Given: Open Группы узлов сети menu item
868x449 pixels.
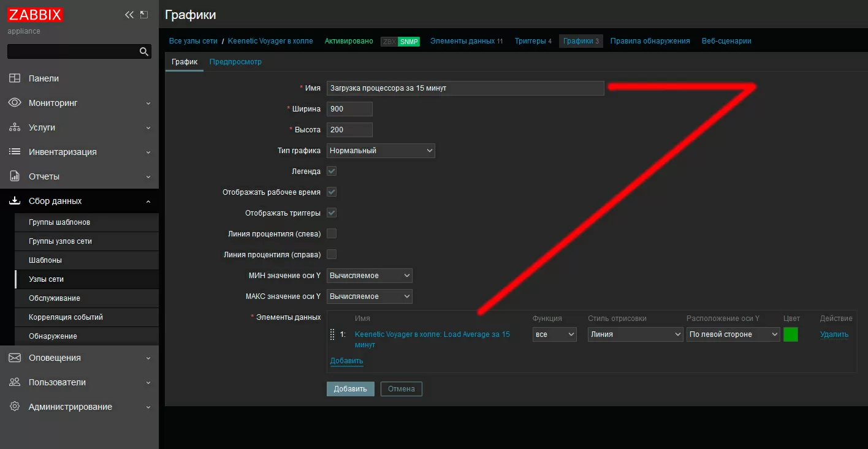Looking at the screenshot, I should pos(86,241).
